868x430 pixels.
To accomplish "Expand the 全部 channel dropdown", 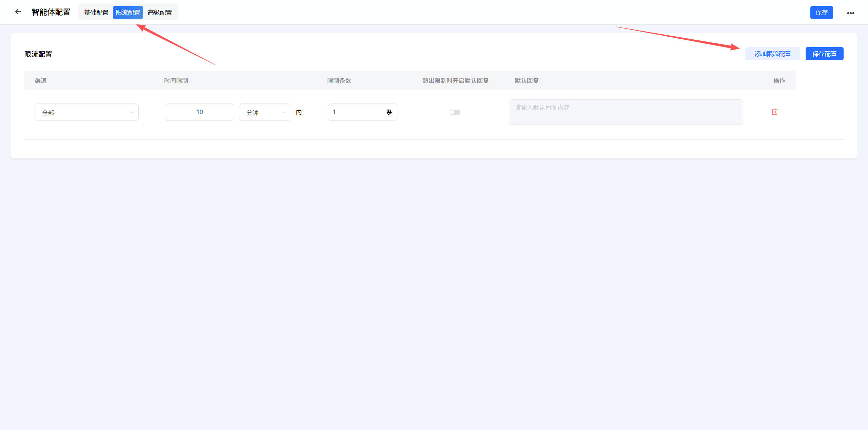I will (x=86, y=112).
